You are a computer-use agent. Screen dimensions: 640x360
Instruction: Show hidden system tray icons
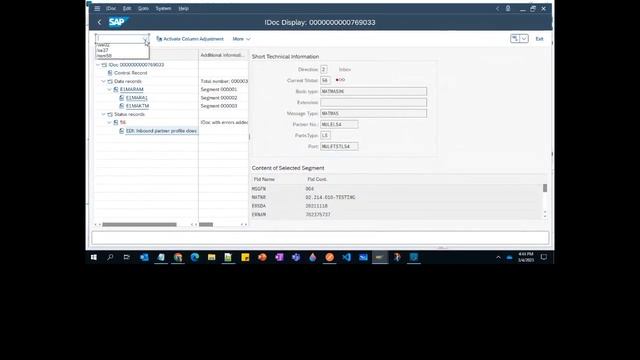point(498,257)
